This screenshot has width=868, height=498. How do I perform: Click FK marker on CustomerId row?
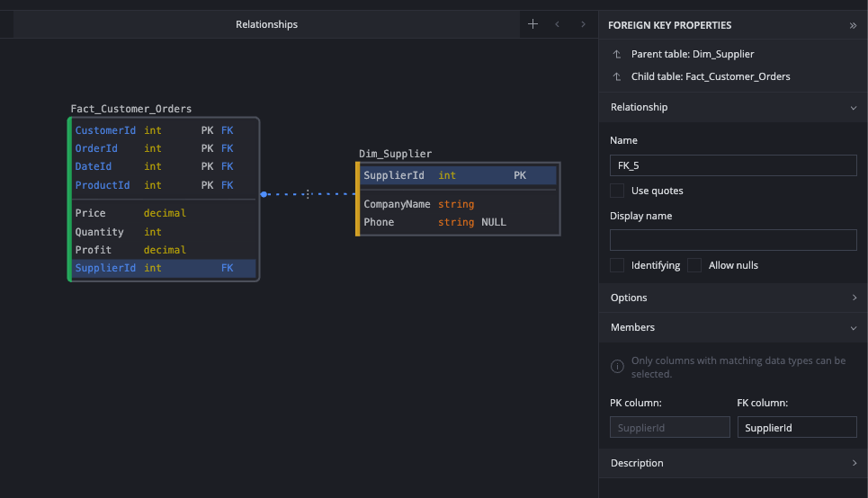pyautogui.click(x=227, y=130)
